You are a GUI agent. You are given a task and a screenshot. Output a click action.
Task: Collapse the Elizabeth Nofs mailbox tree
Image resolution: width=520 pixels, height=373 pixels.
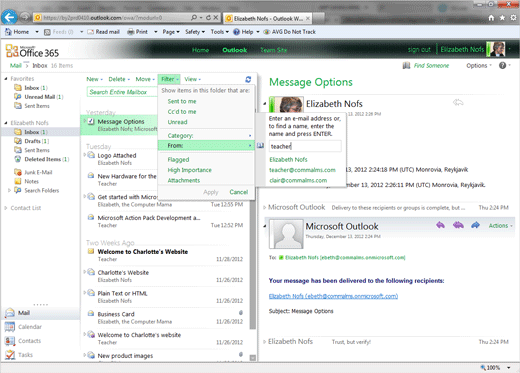click(x=6, y=123)
